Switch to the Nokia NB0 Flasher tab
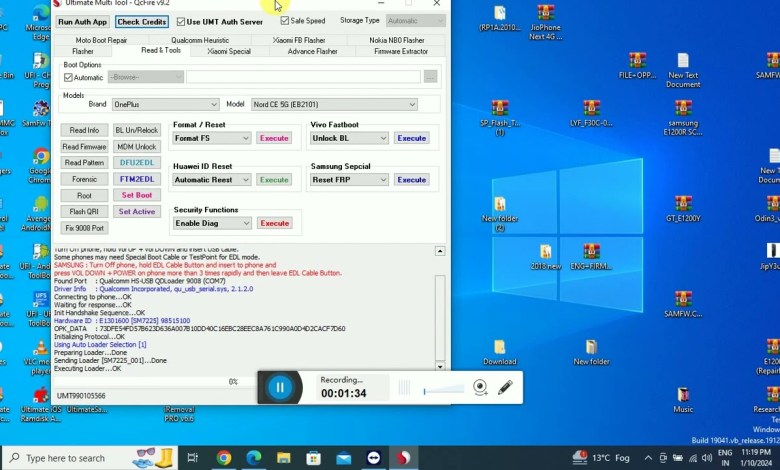780x470 pixels. click(396, 40)
